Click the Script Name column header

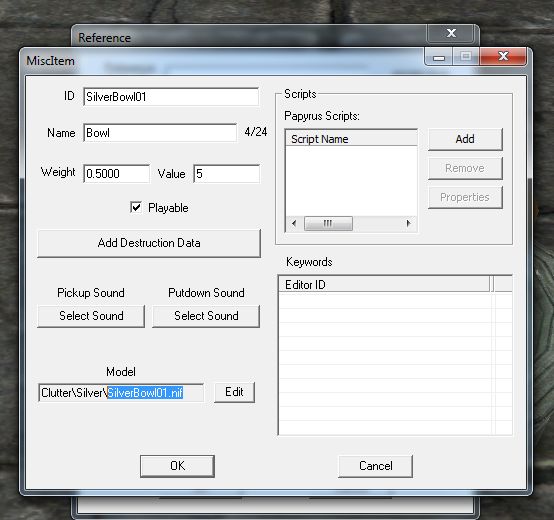tap(351, 139)
